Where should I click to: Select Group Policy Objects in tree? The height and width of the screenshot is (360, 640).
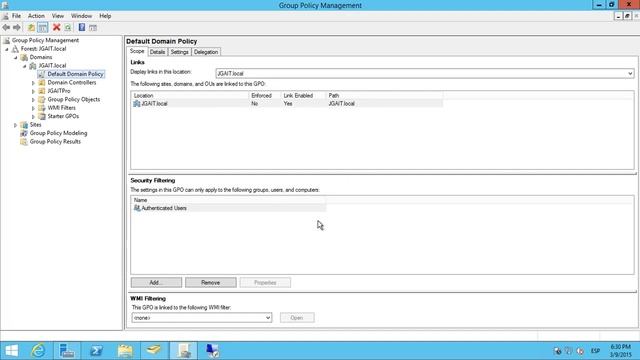[73, 99]
